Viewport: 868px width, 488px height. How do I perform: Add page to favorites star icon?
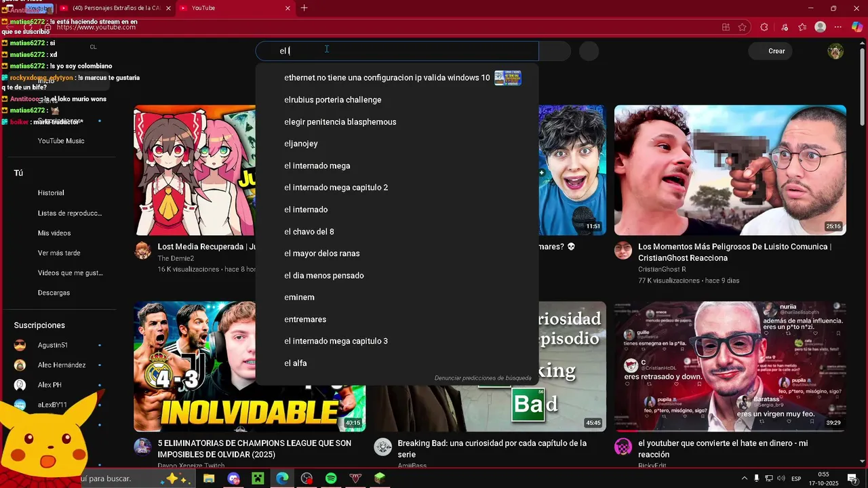pyautogui.click(x=743, y=27)
